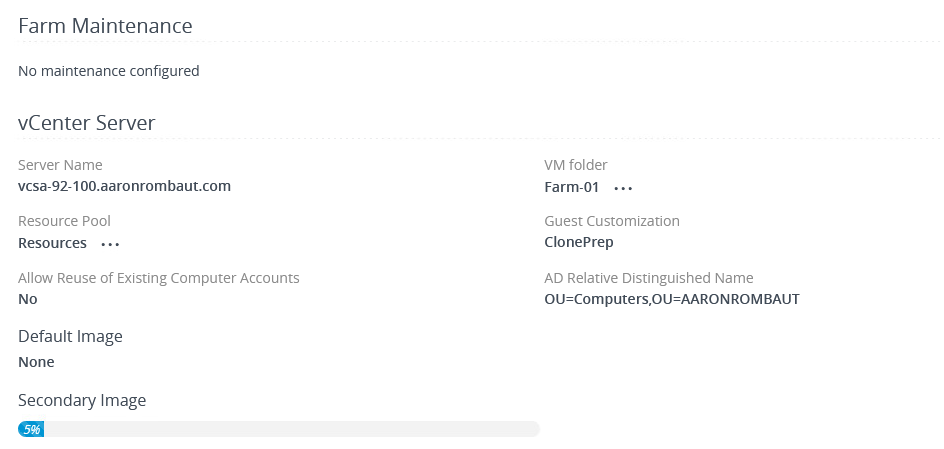Click the None value under Default Image
The image size is (944, 449).
[36, 362]
